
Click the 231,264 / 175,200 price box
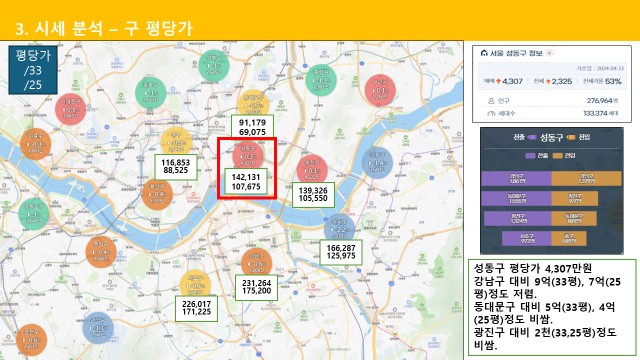(256, 288)
